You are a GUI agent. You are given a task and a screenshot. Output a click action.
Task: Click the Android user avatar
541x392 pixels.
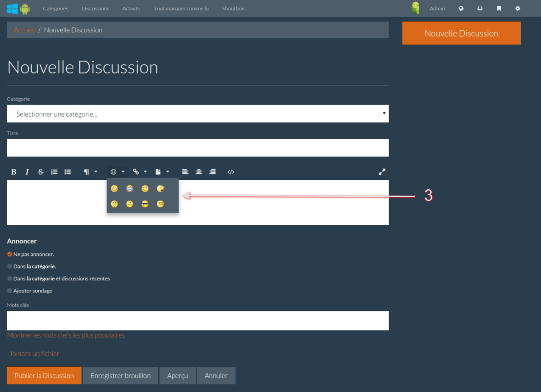coord(416,8)
